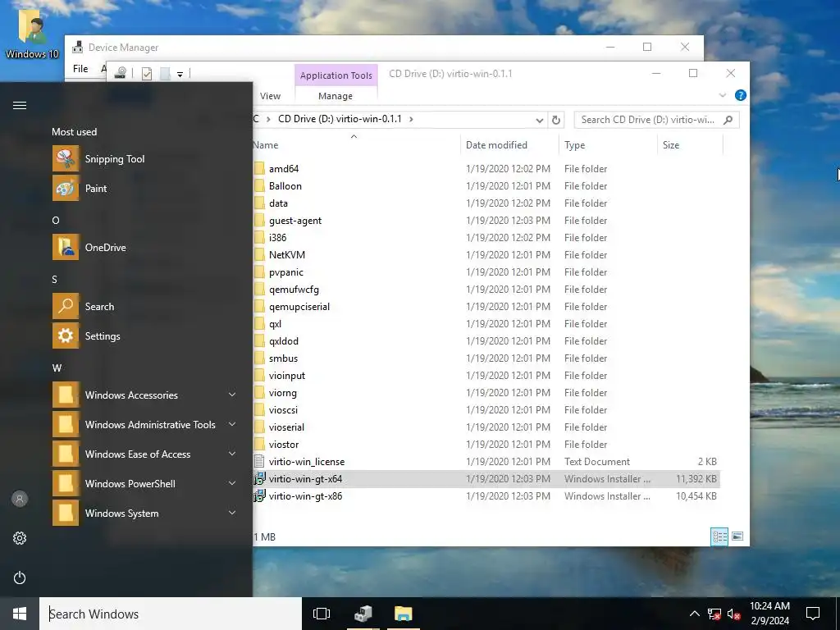The height and width of the screenshot is (630, 840).
Task: Click the search magnifier in Explorer
Action: pyautogui.click(x=728, y=120)
